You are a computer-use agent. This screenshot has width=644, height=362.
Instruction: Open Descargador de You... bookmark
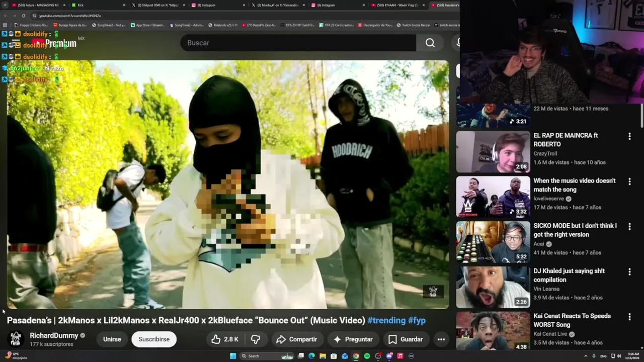pyautogui.click(x=375, y=25)
